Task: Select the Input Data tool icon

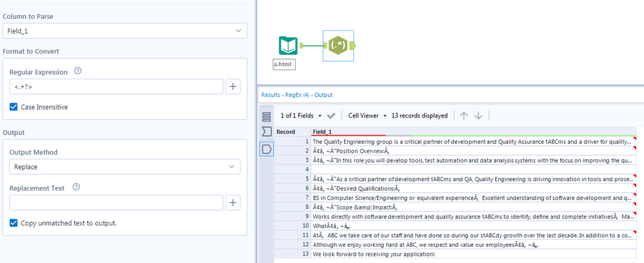Action: [x=288, y=46]
